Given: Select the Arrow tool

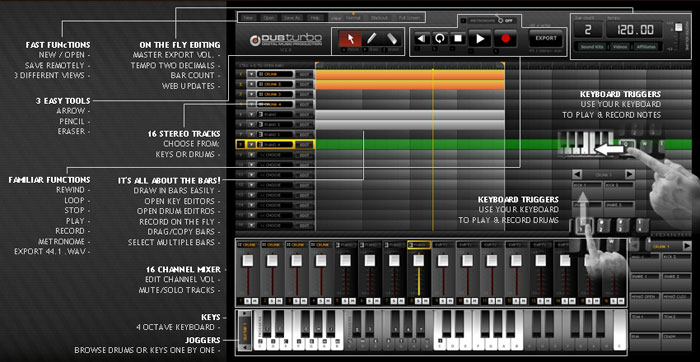Looking at the screenshot, I should click(x=350, y=38).
